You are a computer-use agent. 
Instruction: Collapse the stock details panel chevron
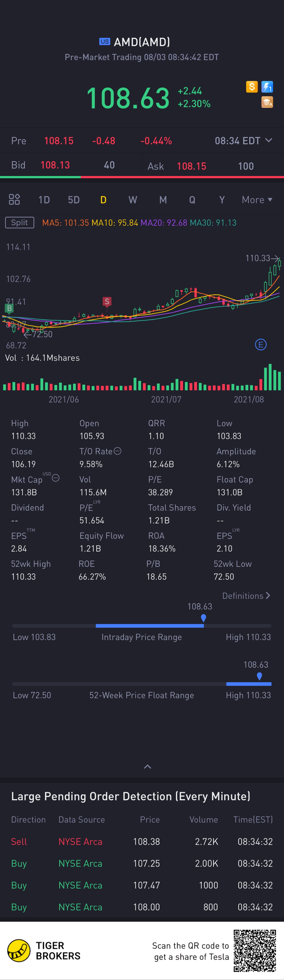coord(148,766)
